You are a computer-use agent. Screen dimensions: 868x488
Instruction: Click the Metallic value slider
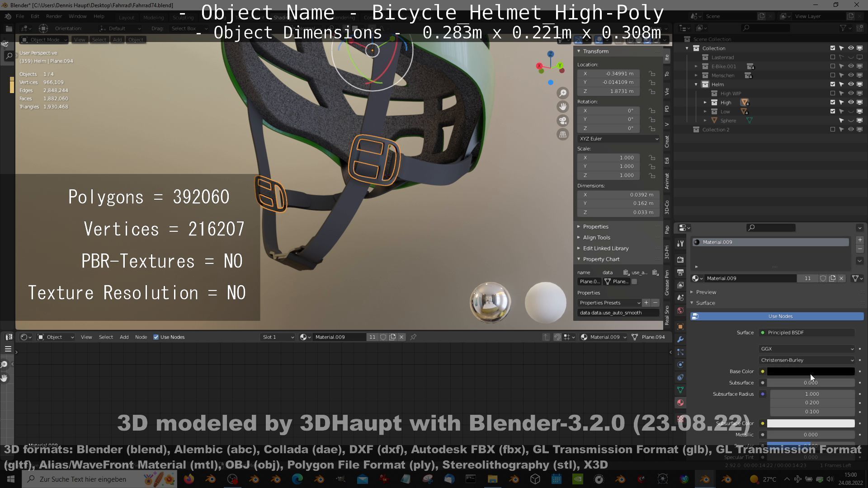[811, 435]
